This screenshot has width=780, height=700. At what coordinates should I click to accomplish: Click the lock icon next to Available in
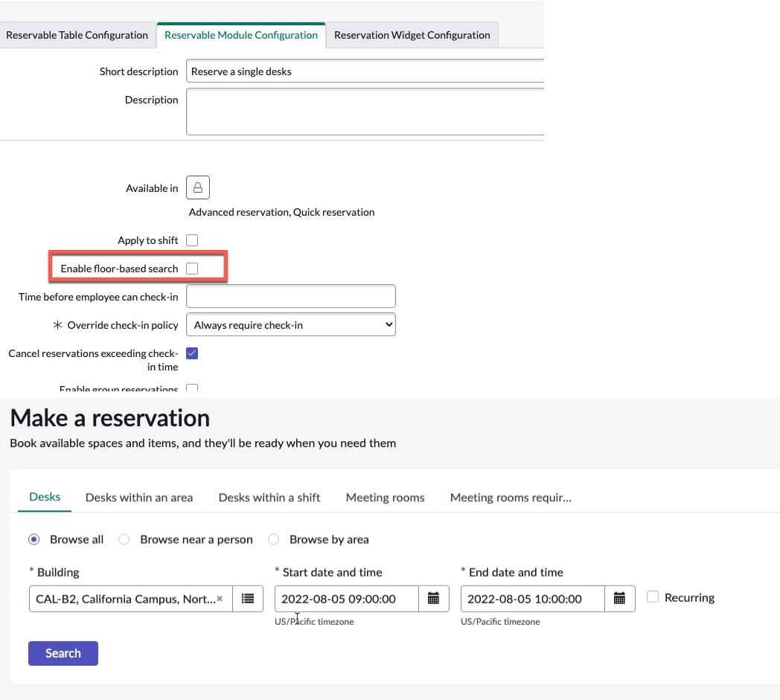[x=197, y=187]
